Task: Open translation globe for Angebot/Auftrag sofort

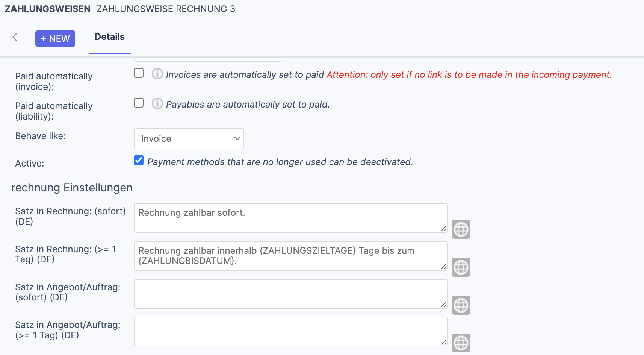Action: [x=461, y=305]
